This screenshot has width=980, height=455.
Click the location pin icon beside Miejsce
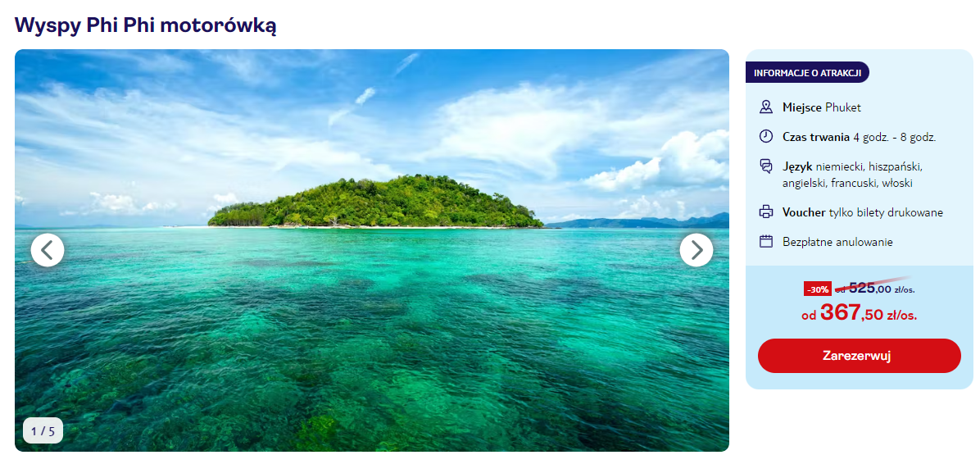pos(765,107)
